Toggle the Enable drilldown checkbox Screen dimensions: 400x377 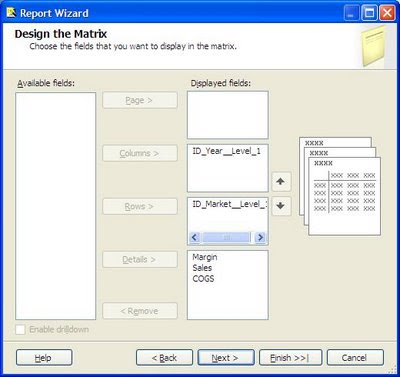pyautogui.click(x=20, y=330)
